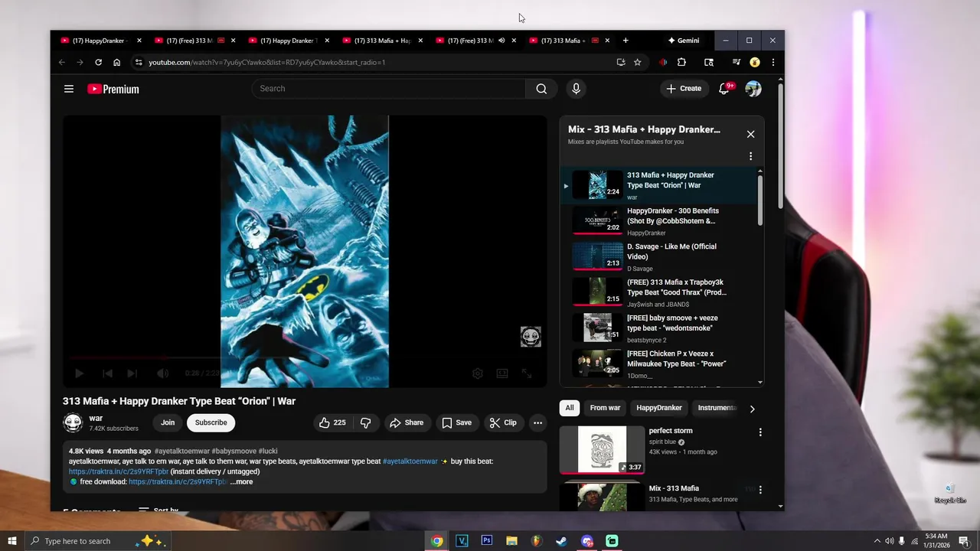The image size is (980, 551).
Task: Open Chrome media controls icon
Action: point(736,62)
